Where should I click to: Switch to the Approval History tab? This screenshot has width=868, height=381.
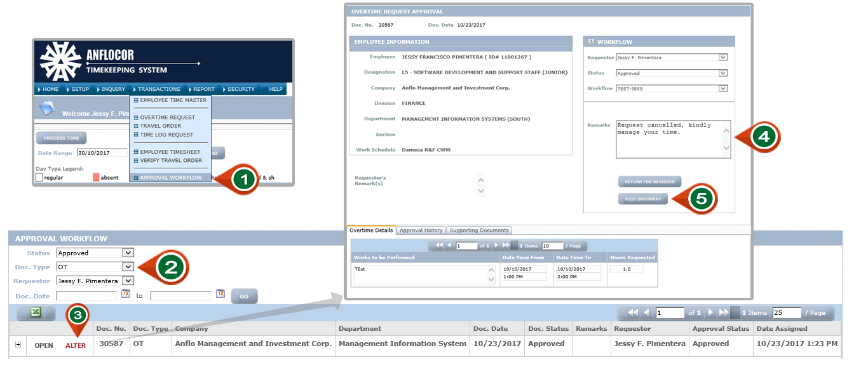[x=421, y=231]
